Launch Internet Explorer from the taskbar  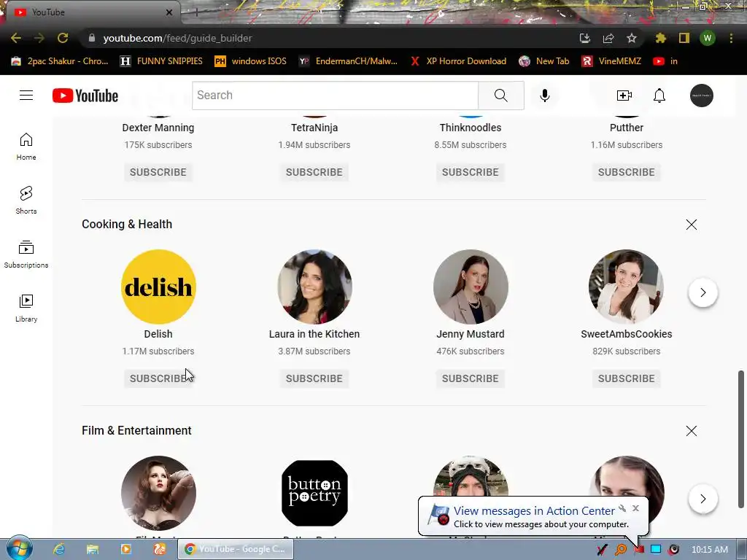point(59,549)
